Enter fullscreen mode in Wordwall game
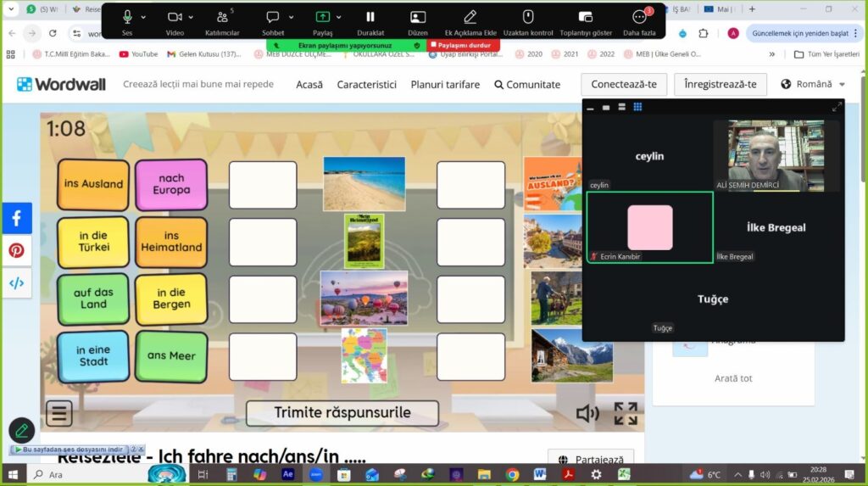Viewport: 868px width, 486px height. tap(626, 413)
